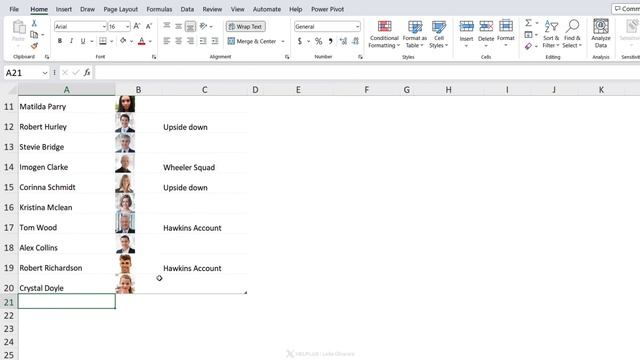Open the font size 16 dropdown
The image size is (640, 360).
128,27
